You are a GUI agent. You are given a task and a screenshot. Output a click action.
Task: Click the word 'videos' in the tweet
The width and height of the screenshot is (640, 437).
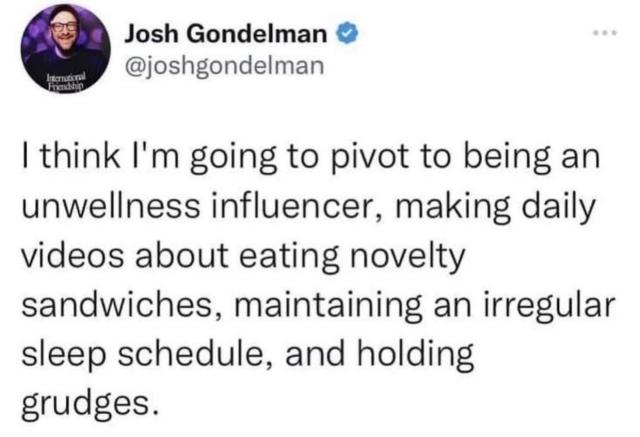[72, 256]
